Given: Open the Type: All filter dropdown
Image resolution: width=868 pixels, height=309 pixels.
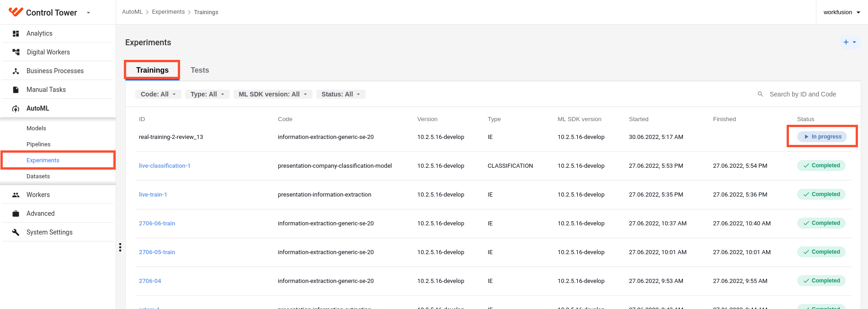Looking at the screenshot, I should pos(208,94).
